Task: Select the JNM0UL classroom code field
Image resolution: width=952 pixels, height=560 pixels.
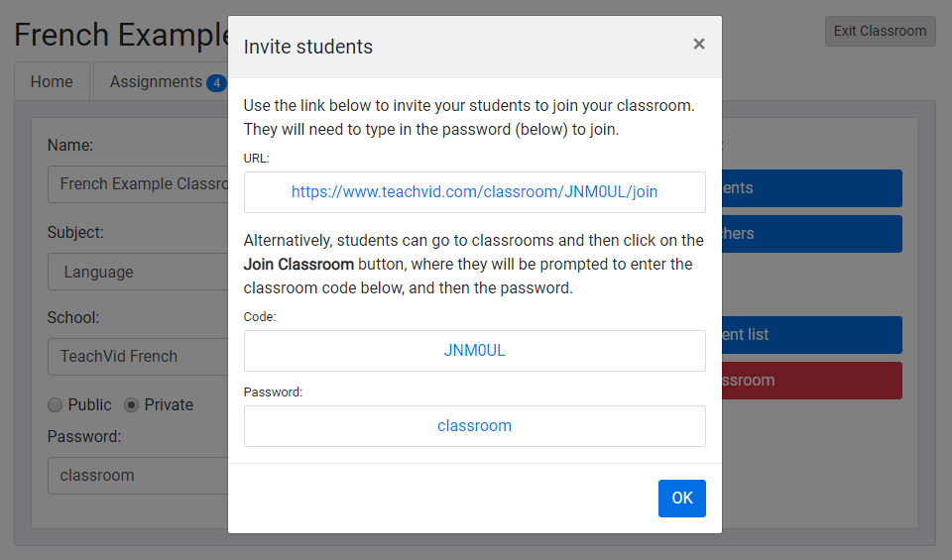Action: tap(474, 351)
